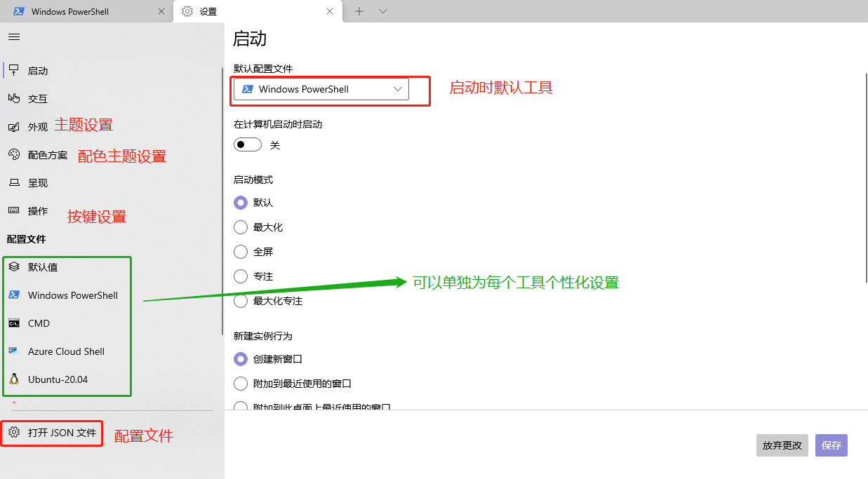Click the 交互 interaction hand icon
The image size is (868, 479).
coord(14,99)
